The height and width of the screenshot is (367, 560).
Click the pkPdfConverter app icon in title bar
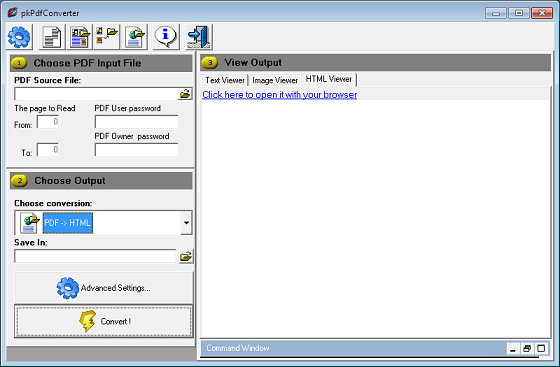point(12,12)
